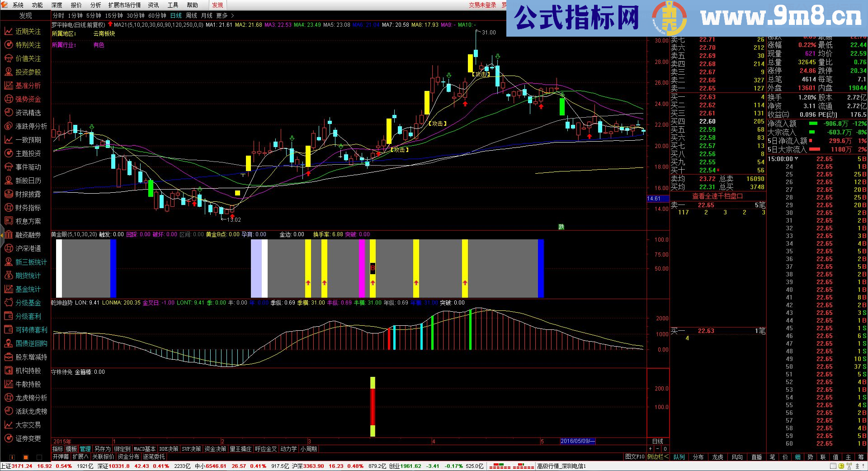
Task: Select the DDE决策 indicator tab
Action: coord(169,449)
